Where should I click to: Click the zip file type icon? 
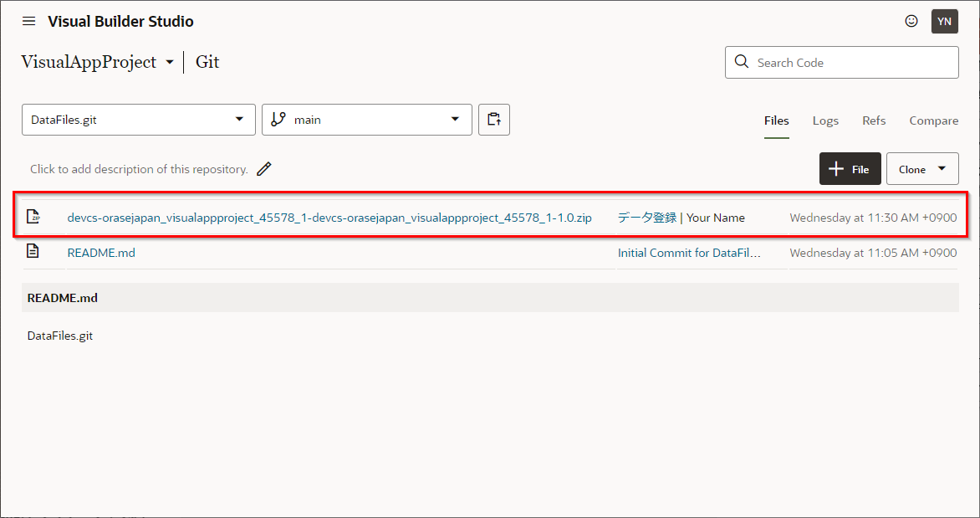(34, 218)
